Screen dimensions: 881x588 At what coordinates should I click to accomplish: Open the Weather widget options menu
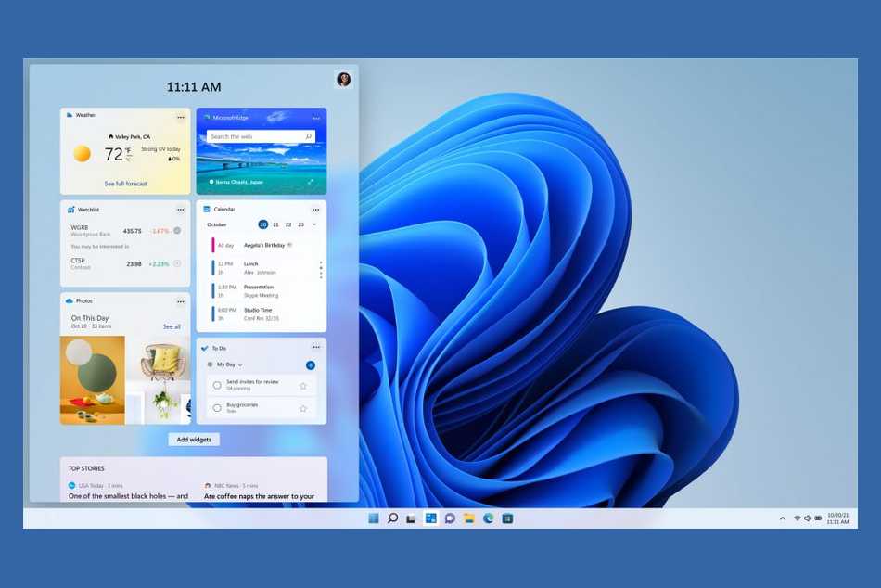tap(181, 116)
